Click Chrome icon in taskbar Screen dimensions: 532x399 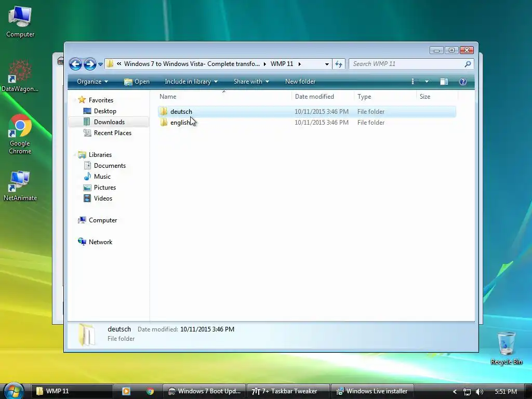point(150,391)
